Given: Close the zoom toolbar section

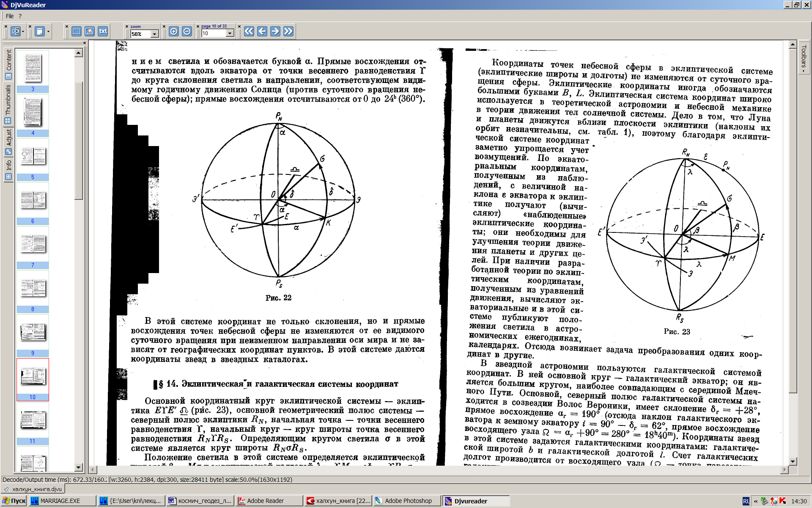Looking at the screenshot, I should pos(126,26).
